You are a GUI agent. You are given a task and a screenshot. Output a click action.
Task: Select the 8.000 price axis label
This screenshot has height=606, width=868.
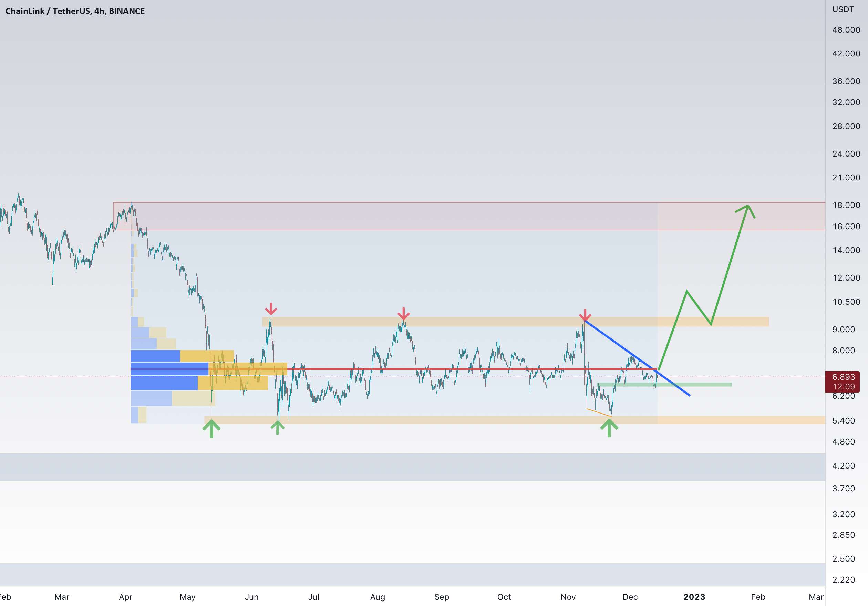point(843,350)
